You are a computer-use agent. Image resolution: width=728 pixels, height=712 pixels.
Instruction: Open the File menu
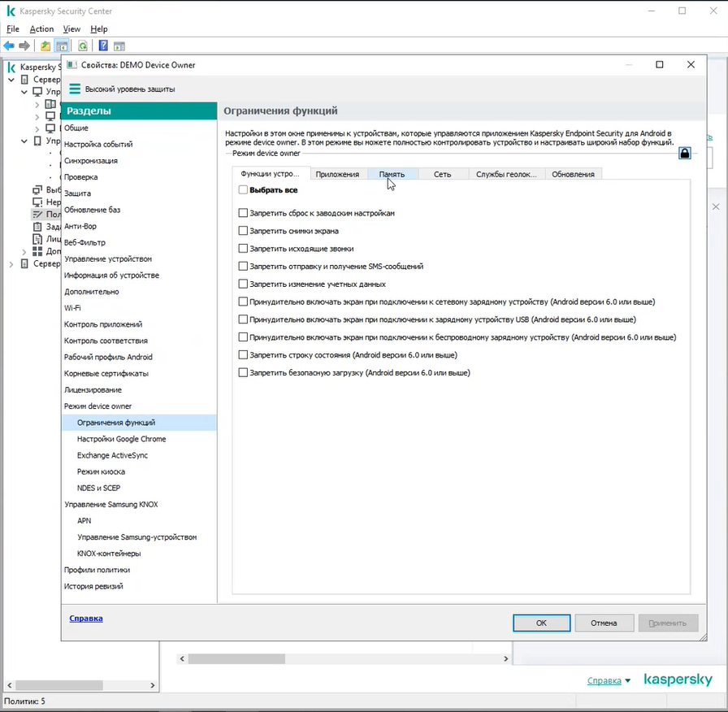pyautogui.click(x=12, y=28)
